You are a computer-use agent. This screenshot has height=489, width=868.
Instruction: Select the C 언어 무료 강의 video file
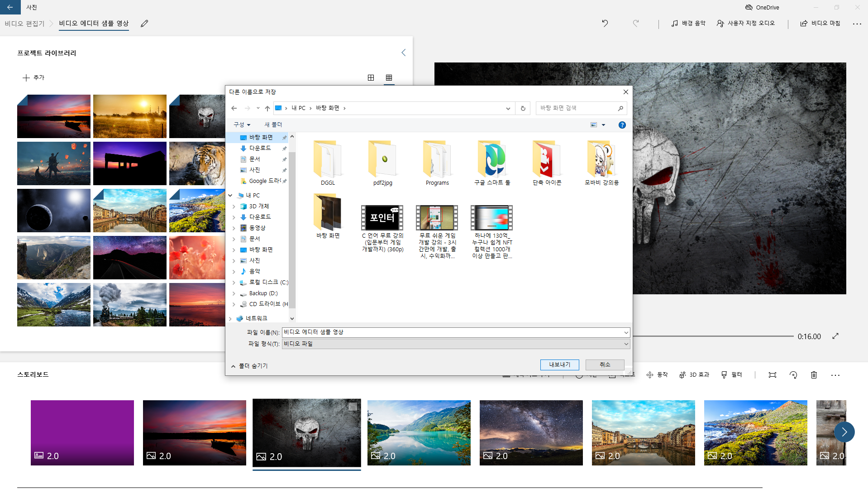(382, 229)
